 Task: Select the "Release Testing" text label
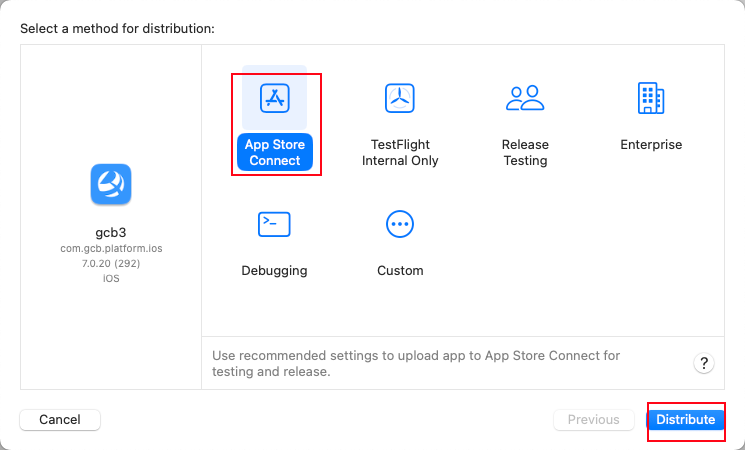pos(525,152)
